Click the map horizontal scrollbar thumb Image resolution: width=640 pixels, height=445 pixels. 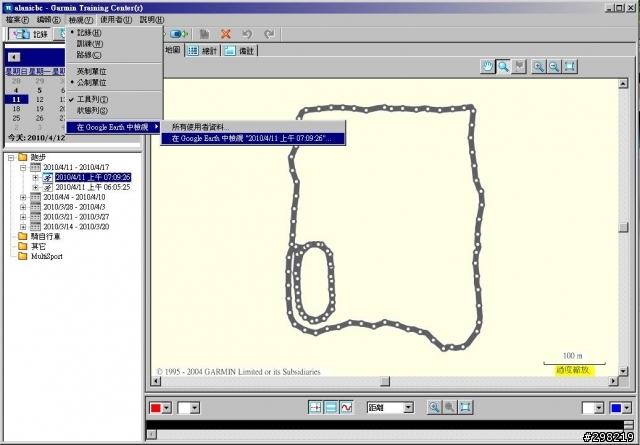pyautogui.click(x=385, y=381)
